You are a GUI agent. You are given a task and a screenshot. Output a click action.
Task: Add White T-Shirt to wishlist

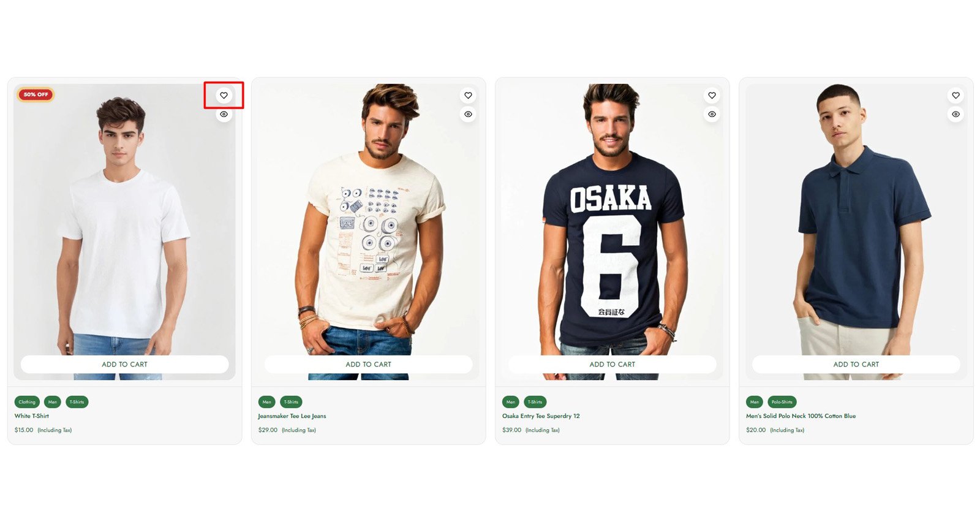[224, 96]
